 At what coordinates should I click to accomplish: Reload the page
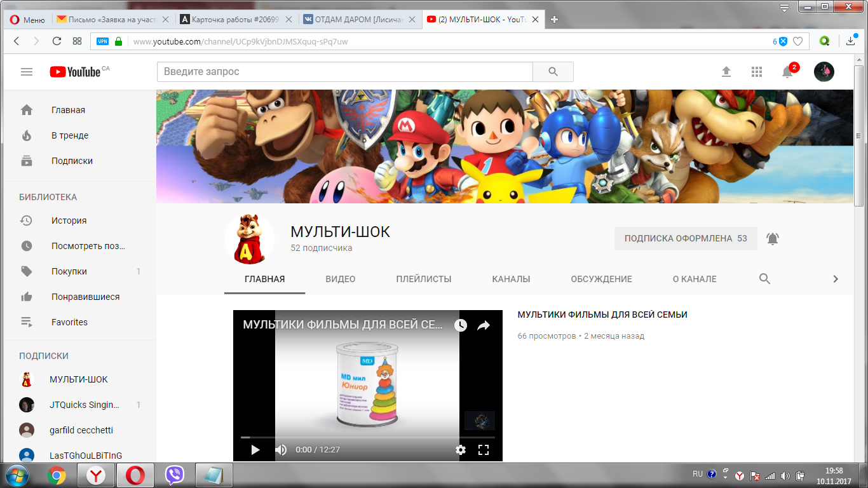[x=57, y=41]
